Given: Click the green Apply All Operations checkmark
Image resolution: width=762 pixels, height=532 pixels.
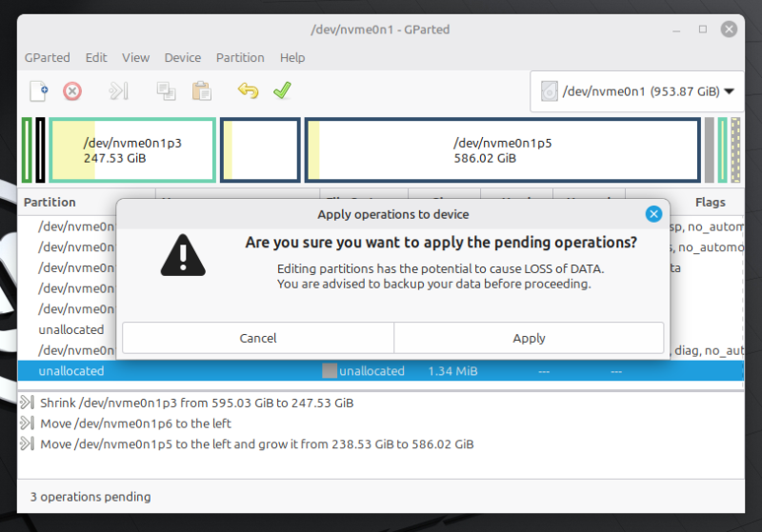Looking at the screenshot, I should 282,91.
